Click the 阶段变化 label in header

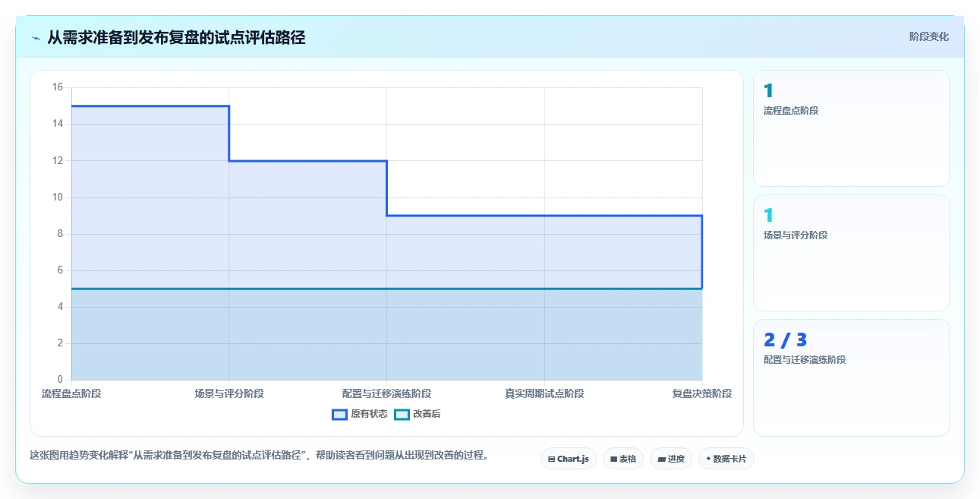tap(928, 36)
